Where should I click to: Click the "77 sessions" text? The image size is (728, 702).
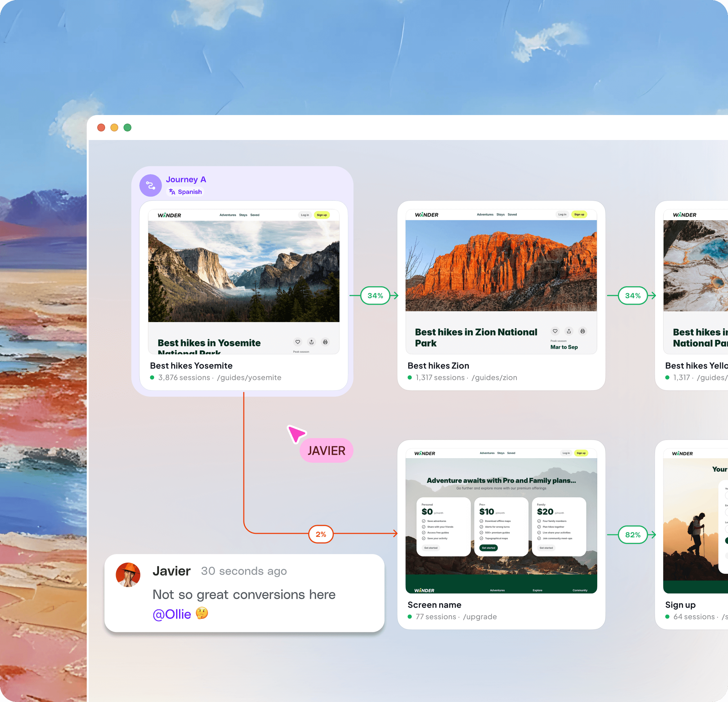[435, 617]
